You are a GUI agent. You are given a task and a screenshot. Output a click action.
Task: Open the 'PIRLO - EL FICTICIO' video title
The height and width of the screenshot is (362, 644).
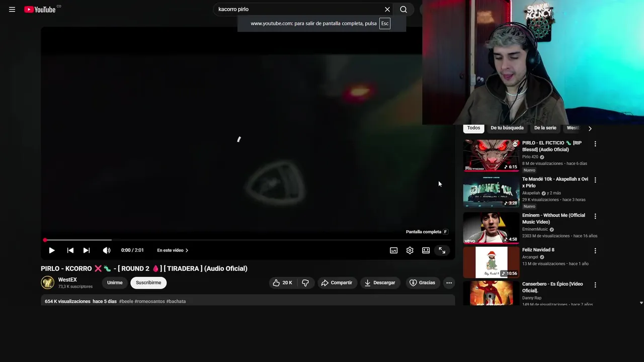tap(552, 146)
